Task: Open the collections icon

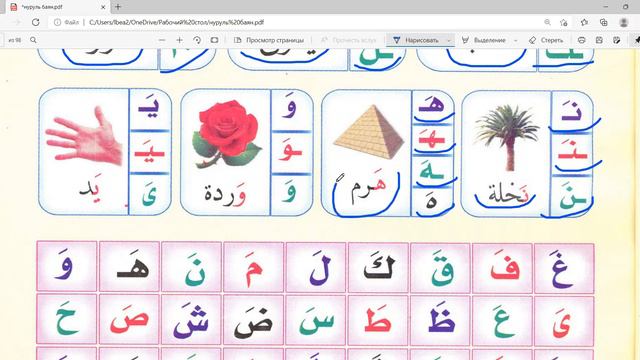Action: [x=604, y=22]
